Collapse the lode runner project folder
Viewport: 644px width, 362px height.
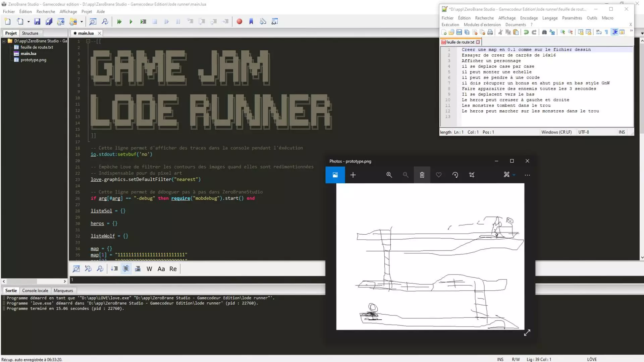4,41
